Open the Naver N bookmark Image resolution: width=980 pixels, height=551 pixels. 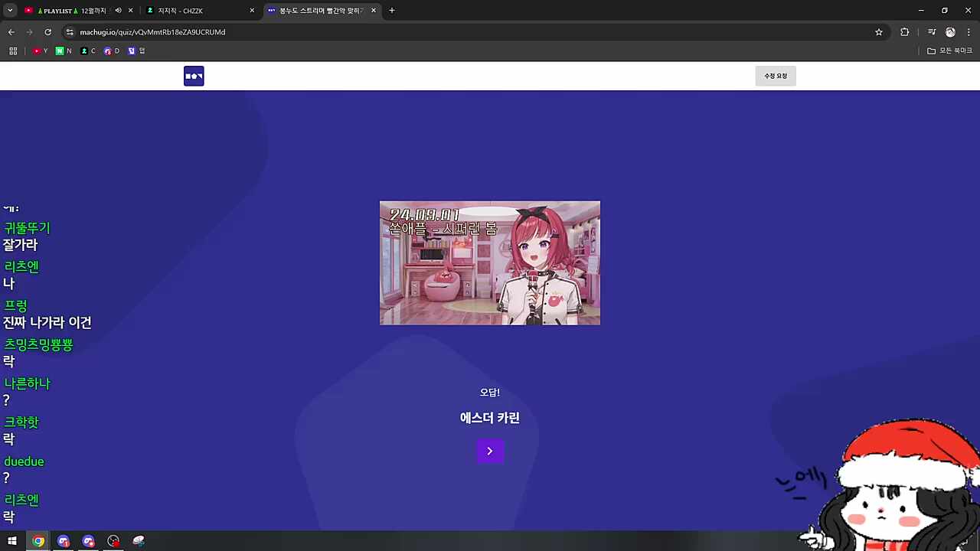pyautogui.click(x=64, y=51)
